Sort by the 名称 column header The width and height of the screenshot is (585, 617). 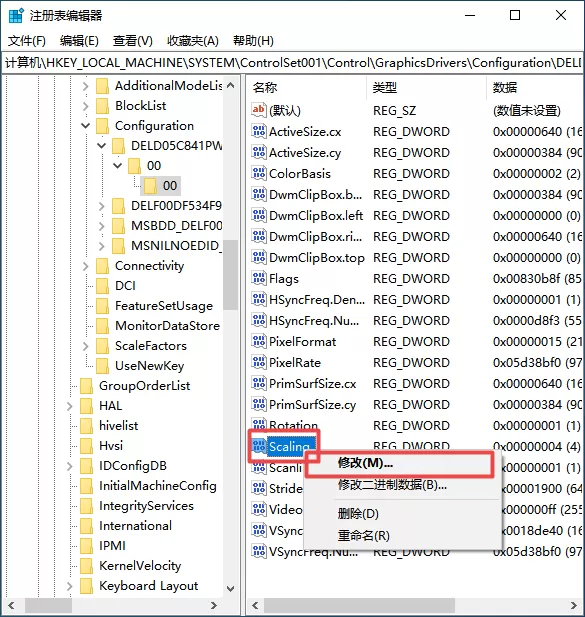point(308,87)
